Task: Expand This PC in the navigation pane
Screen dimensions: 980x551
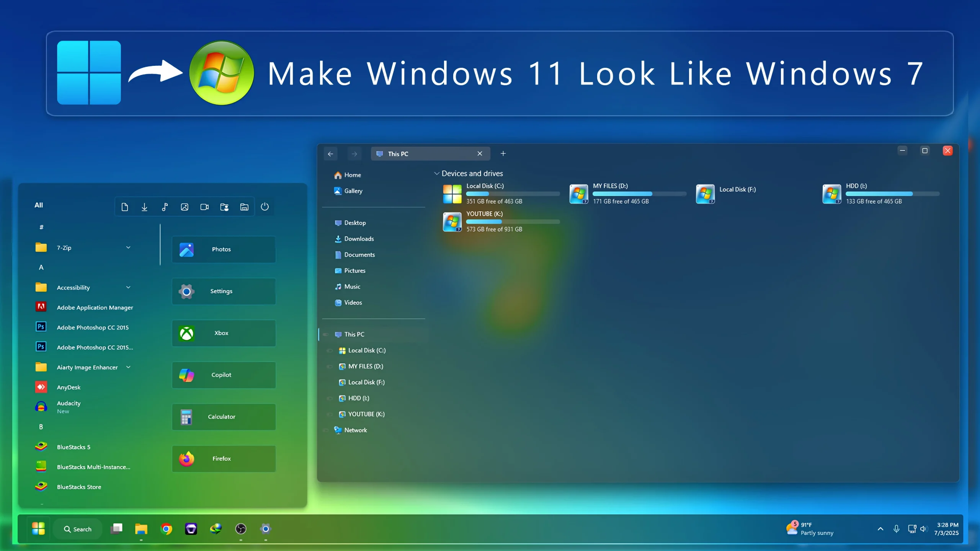Action: [326, 334]
